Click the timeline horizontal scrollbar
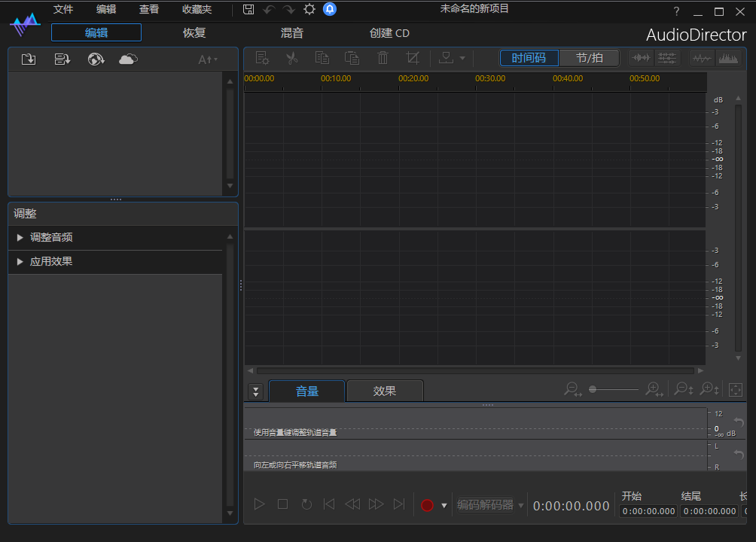756x542 pixels. point(475,371)
